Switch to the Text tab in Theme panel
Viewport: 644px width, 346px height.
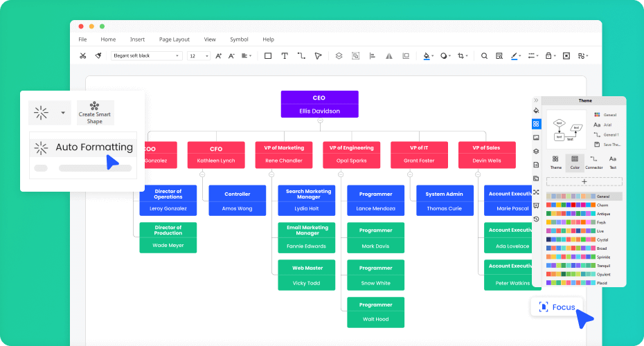(x=613, y=163)
